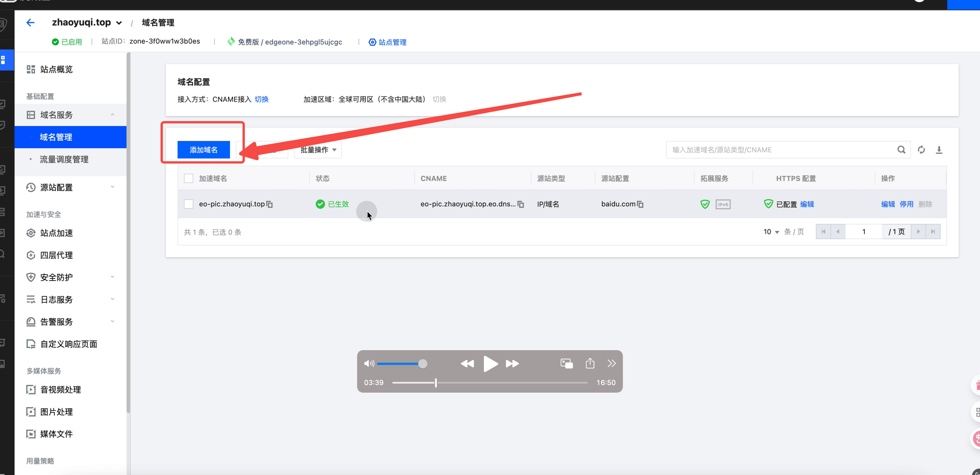Click 编辑 link next to 已配置
The width and height of the screenshot is (980, 475).
coord(807,204)
